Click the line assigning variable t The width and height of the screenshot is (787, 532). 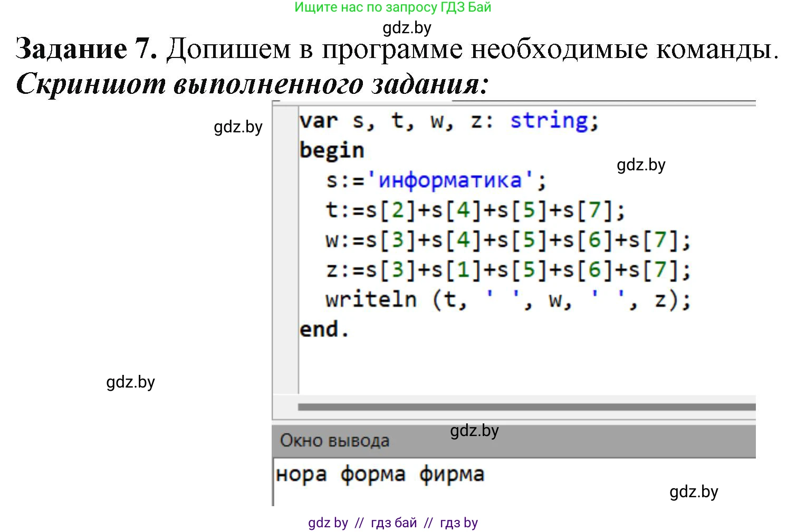tap(475, 211)
